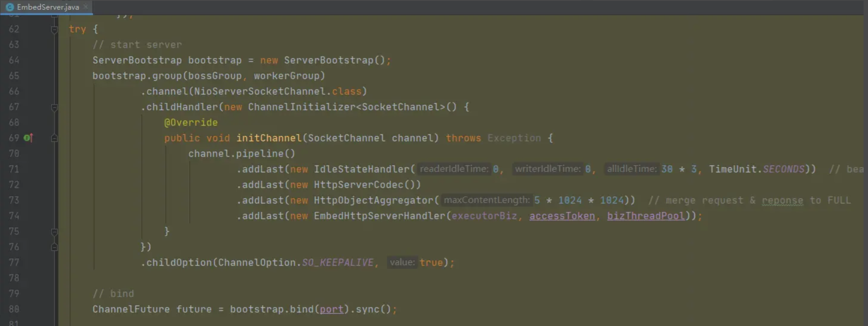Close the EmbedServer.java tab

[86, 6]
